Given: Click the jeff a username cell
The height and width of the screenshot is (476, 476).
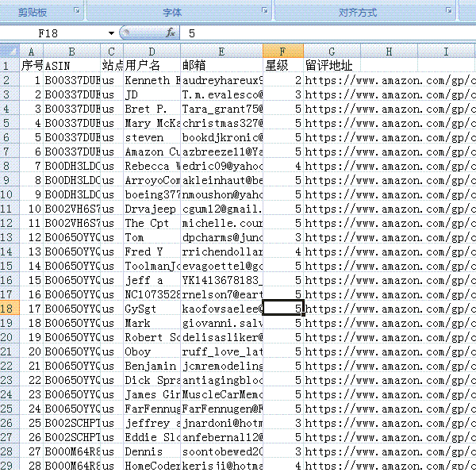Looking at the screenshot, I should pos(152,280).
